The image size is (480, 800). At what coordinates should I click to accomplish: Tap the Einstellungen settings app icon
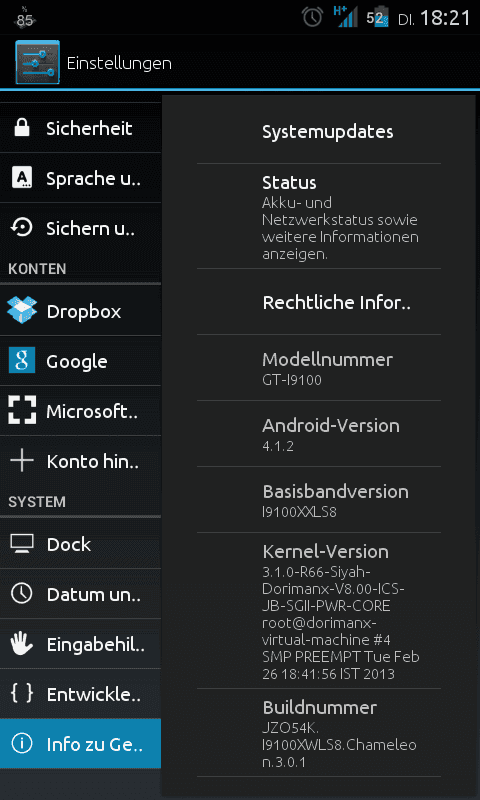pyautogui.click(x=37, y=62)
